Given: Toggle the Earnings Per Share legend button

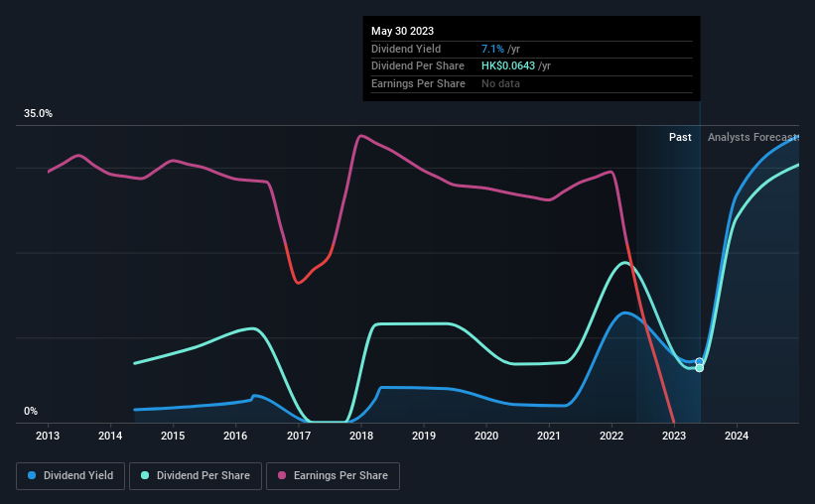Looking at the screenshot, I should (x=333, y=476).
